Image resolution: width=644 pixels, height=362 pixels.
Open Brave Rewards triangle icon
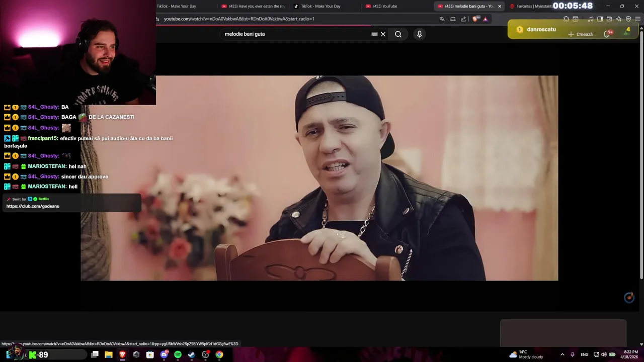point(485,19)
